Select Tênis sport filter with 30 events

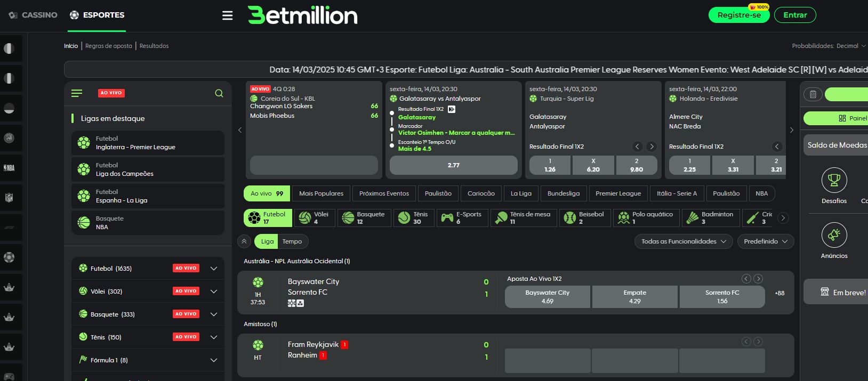pos(414,218)
